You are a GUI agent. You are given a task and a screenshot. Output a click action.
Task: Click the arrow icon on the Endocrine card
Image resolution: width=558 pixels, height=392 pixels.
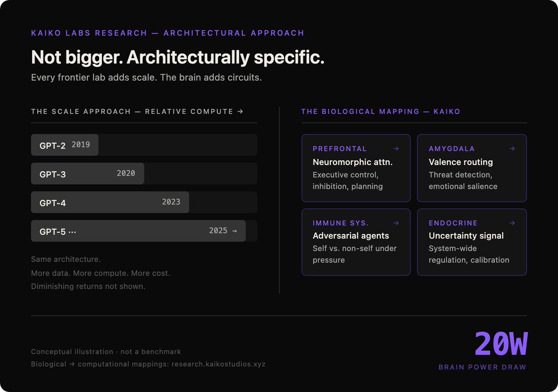pos(512,223)
